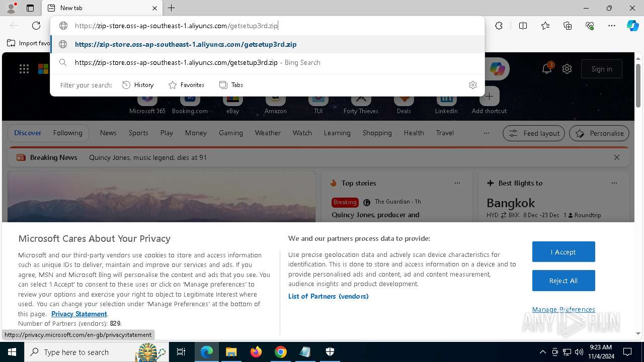This screenshot has height=362, width=644.
Task: Click the address bar URL field
Action: coord(267,26)
